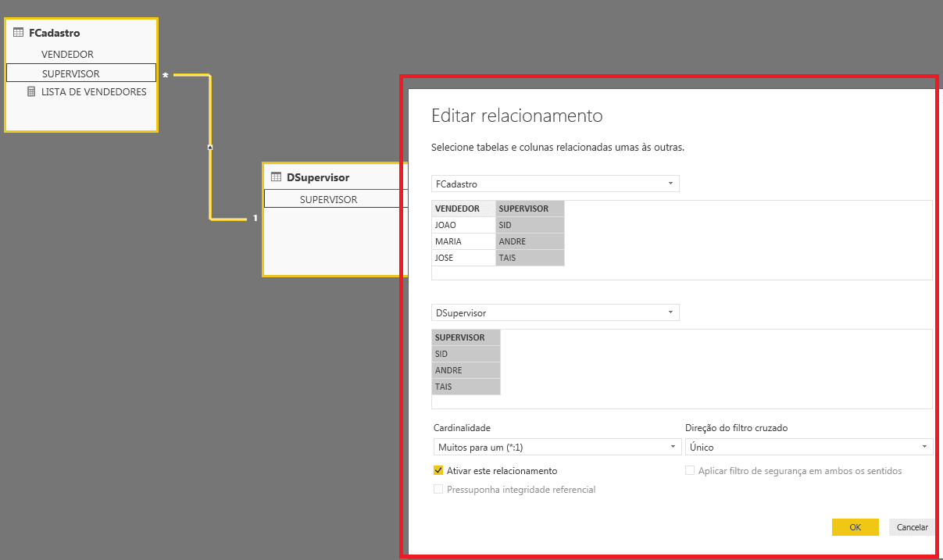Select the SUPERVISOR column header in the FCadastro preview
Image resolution: width=943 pixels, height=560 pixels.
point(530,209)
